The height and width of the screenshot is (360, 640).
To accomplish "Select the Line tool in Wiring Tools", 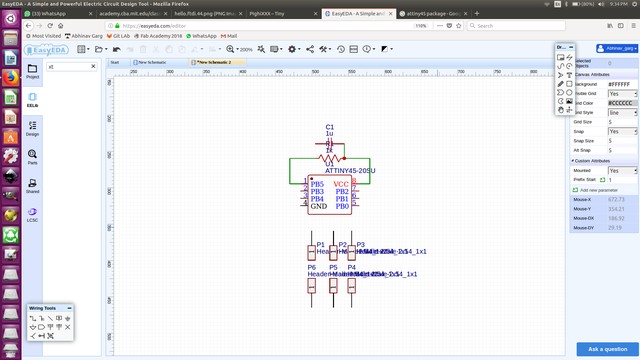I will pos(50,318).
